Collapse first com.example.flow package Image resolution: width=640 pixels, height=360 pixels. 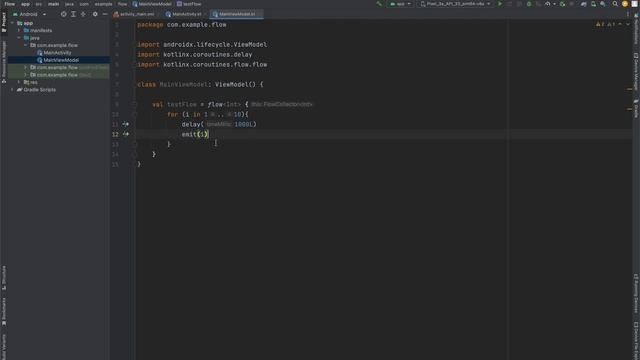[26, 45]
